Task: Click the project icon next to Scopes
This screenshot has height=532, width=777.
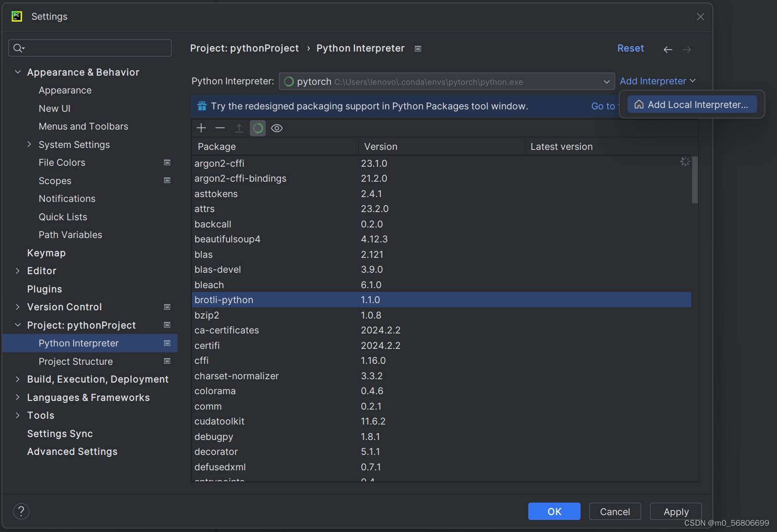Action: tap(167, 180)
